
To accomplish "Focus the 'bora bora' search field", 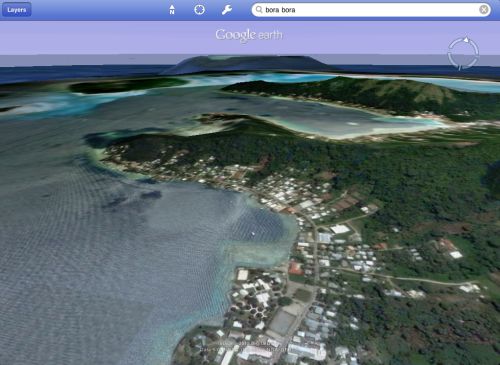I will (371, 10).
